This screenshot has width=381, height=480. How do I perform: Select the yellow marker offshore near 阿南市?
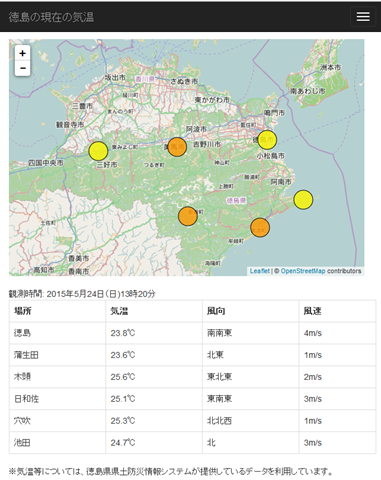point(303,200)
